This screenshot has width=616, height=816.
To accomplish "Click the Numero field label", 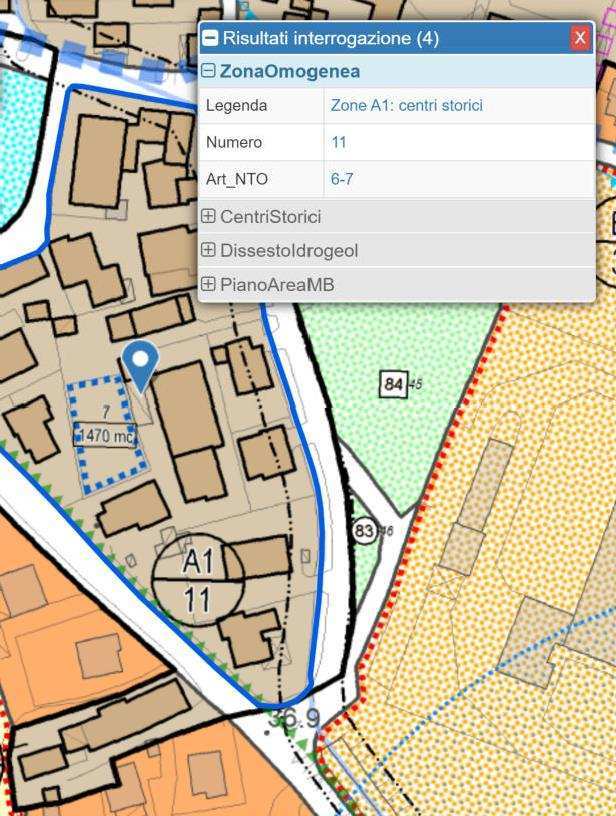I will 234,142.
